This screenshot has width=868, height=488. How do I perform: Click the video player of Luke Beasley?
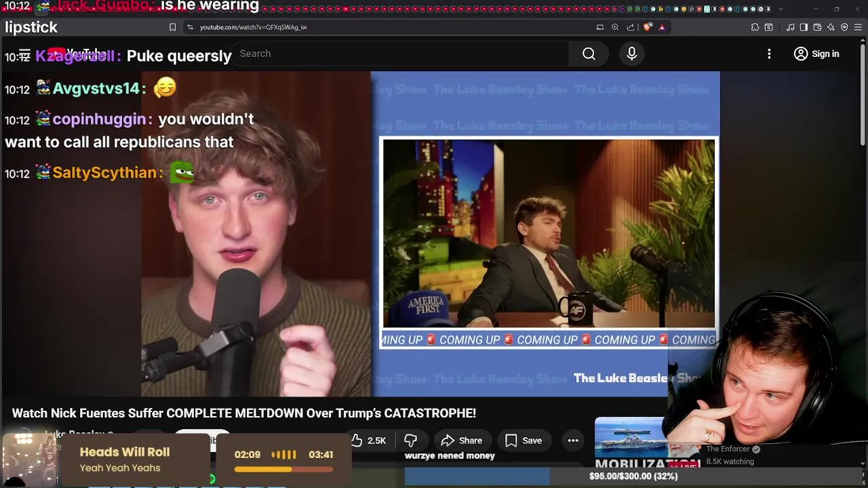(x=430, y=234)
